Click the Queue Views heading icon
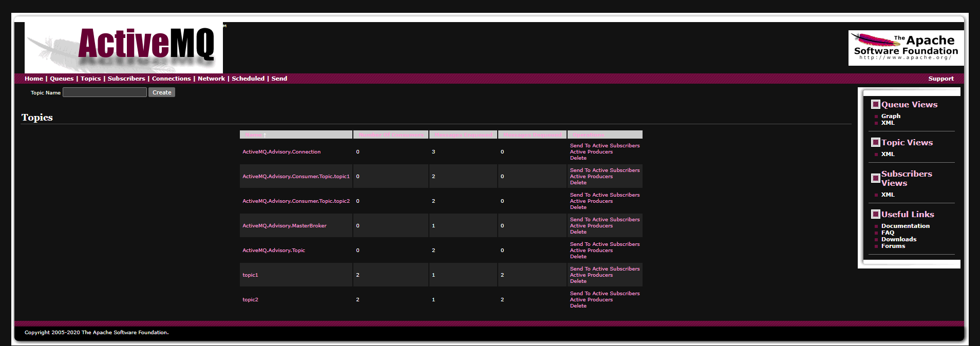The width and height of the screenshot is (980, 346). [x=876, y=104]
